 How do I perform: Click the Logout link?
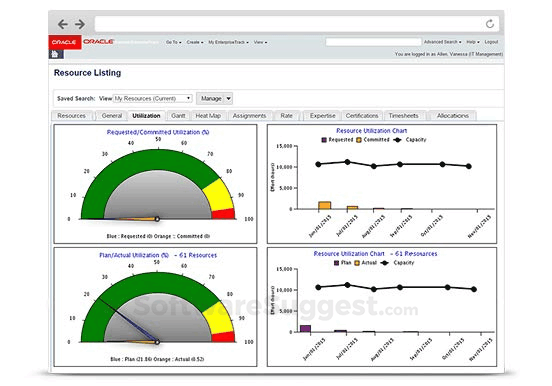pyautogui.click(x=491, y=42)
